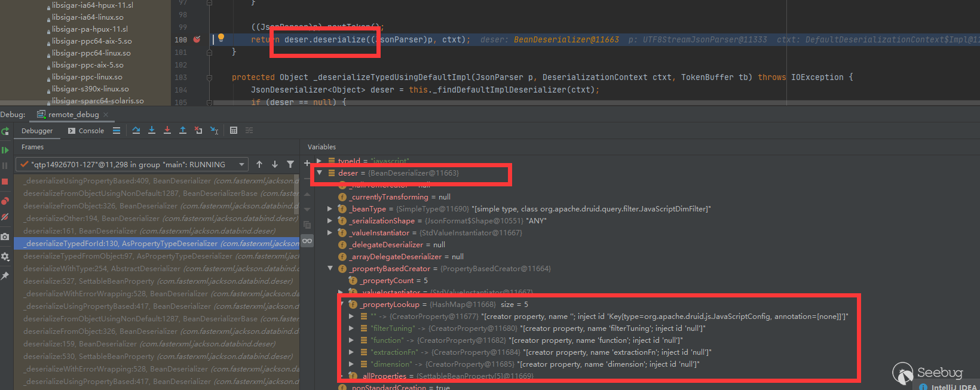Toggle Mute Breakpoints in debug sidebar
The image size is (980, 390).
5,217
